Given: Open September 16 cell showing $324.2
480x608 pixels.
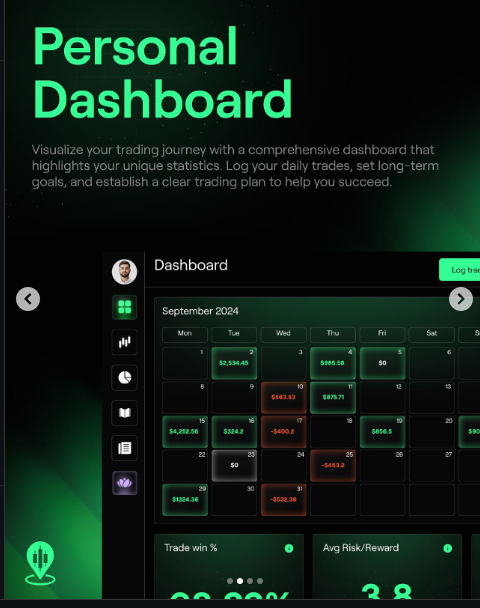Looking at the screenshot, I should click(234, 432).
